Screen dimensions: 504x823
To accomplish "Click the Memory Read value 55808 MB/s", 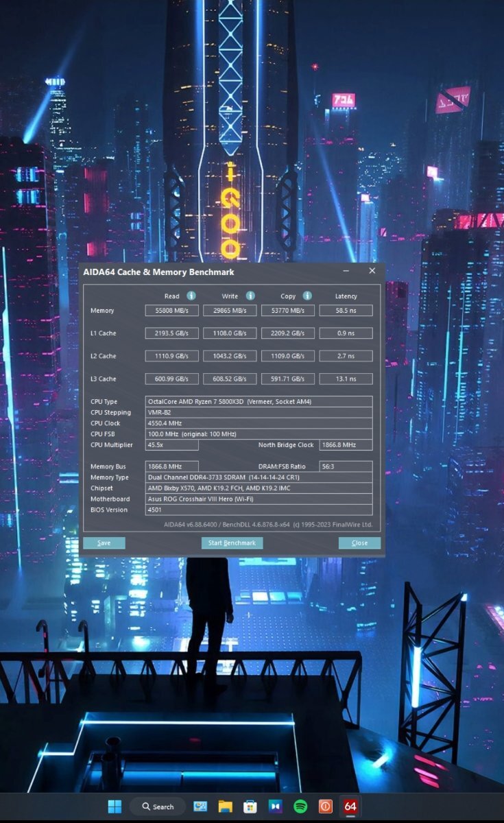I will tap(171, 311).
